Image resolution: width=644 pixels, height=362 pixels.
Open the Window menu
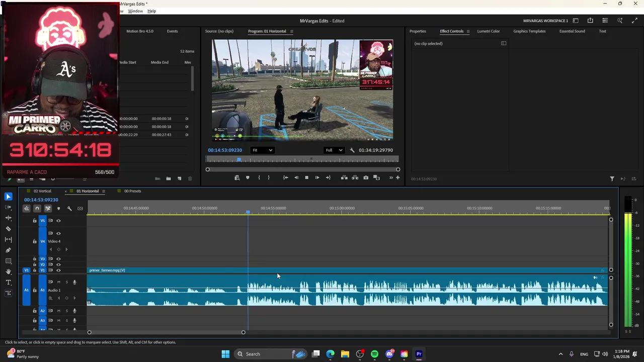[x=135, y=11]
